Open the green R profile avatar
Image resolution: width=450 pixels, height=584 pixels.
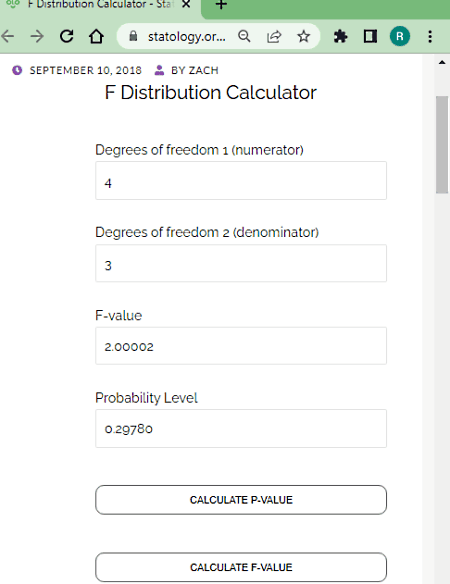coord(400,36)
